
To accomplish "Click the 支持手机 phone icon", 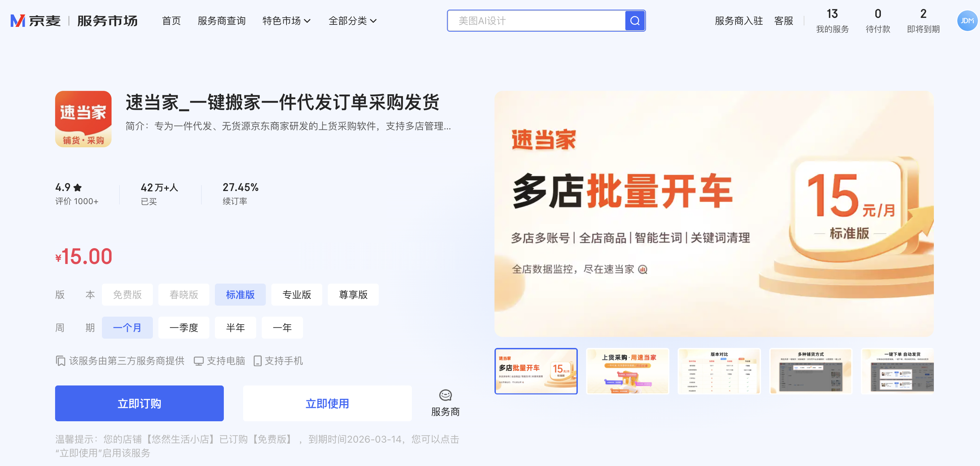I will coord(258,361).
